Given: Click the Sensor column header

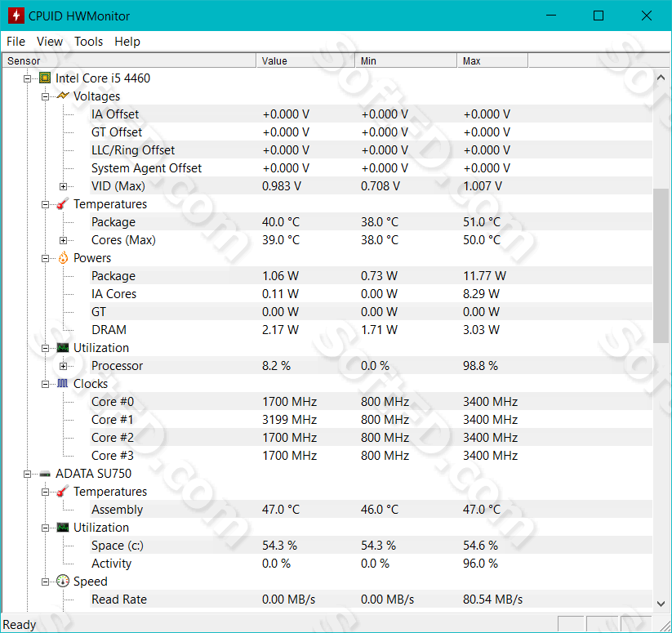Looking at the screenshot, I should [130, 61].
